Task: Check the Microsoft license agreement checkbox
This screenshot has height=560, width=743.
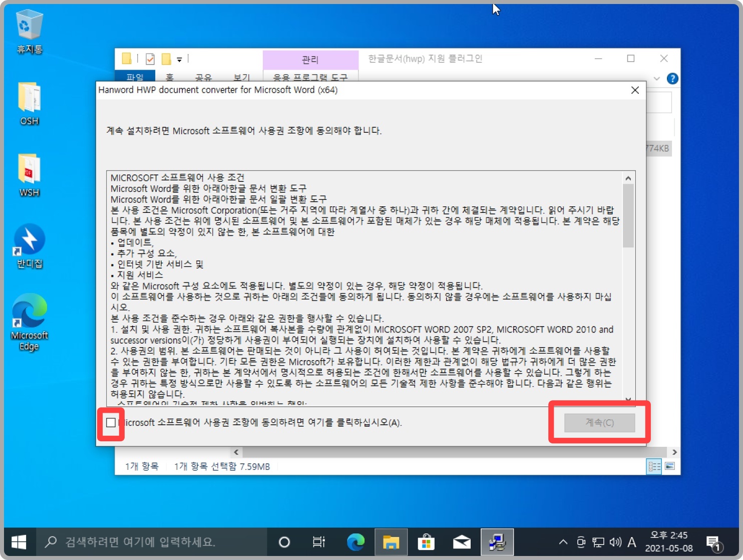Action: point(111,423)
